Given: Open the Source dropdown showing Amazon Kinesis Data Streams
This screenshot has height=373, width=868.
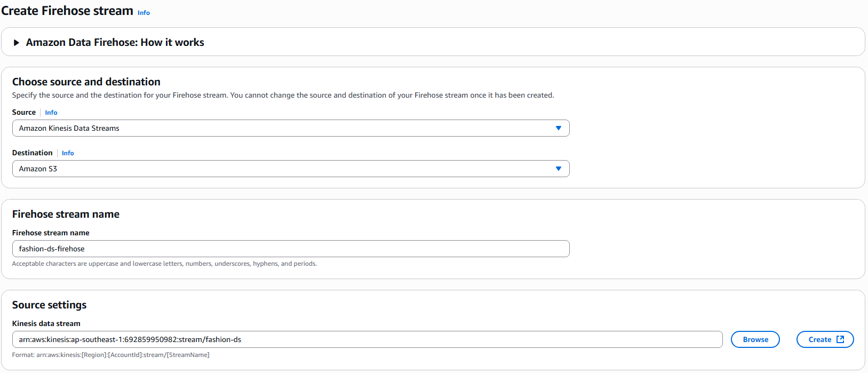Looking at the screenshot, I should point(291,128).
